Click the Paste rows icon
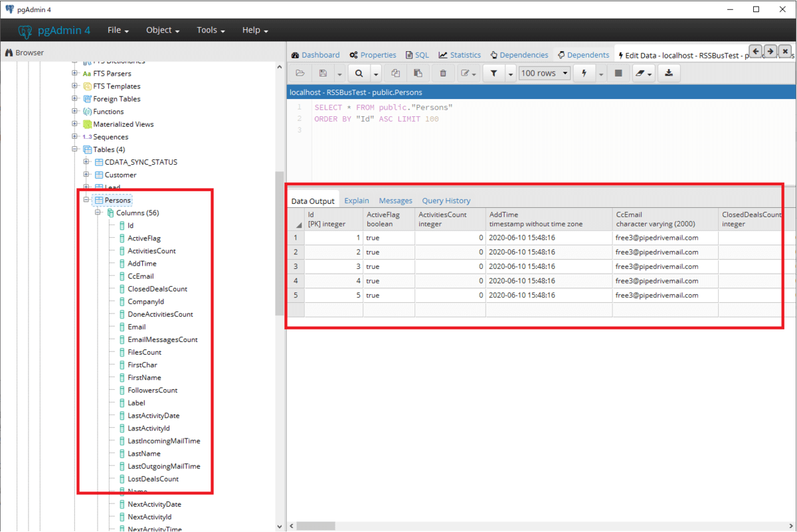Image resolution: width=797 pixels, height=532 pixels. (x=418, y=73)
